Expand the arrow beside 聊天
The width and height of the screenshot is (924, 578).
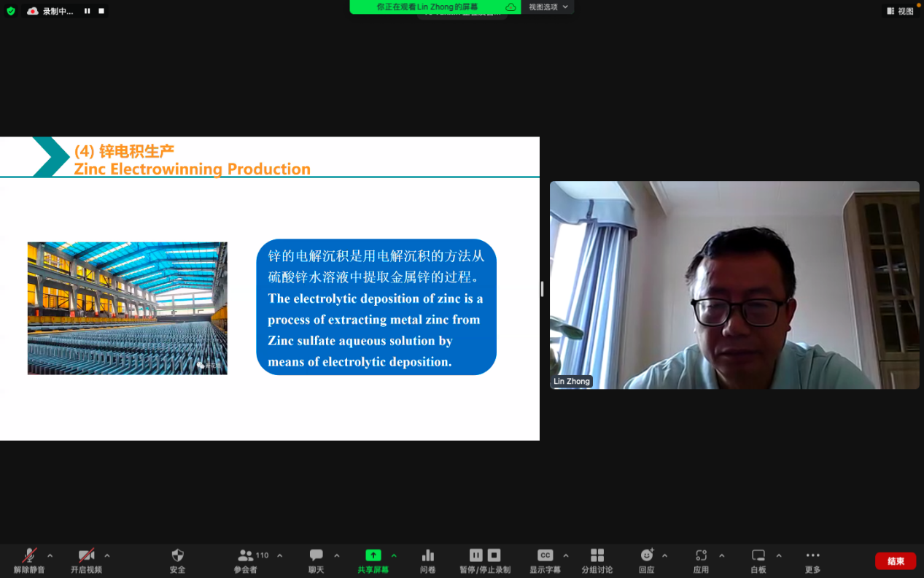point(336,556)
